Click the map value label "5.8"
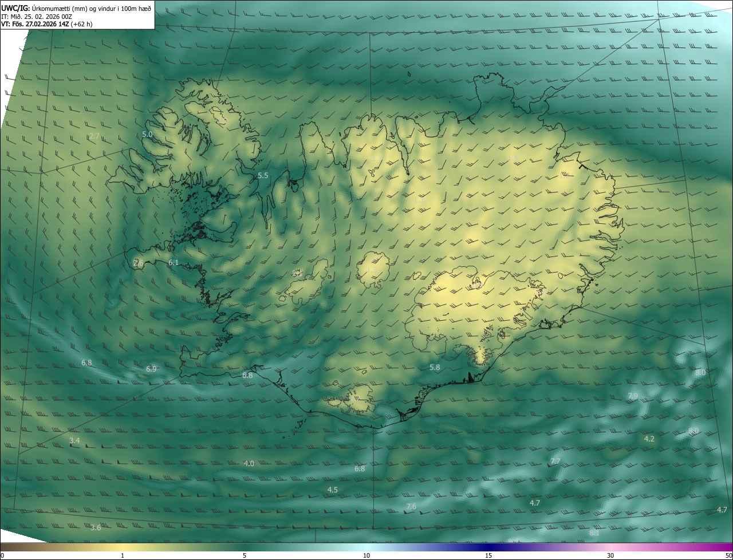The width and height of the screenshot is (733, 560). click(x=435, y=367)
